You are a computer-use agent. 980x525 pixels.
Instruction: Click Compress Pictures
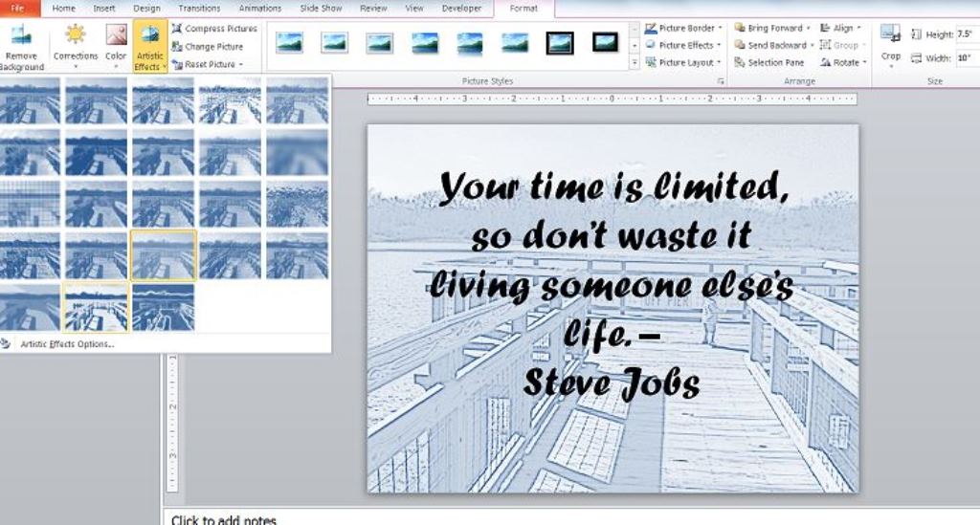pos(214,29)
